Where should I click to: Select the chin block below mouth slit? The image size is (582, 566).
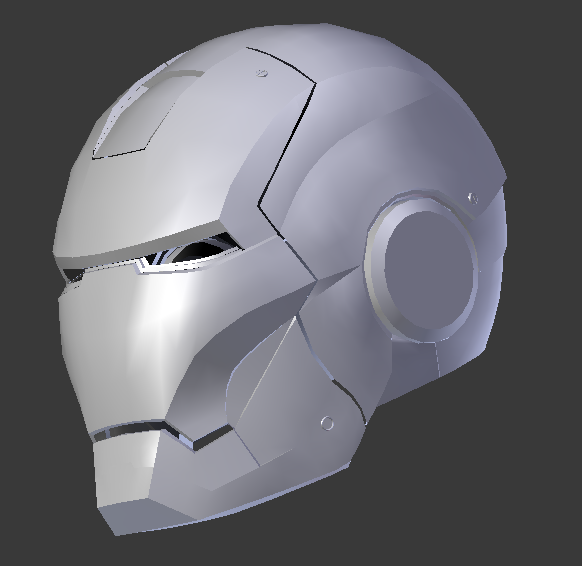tap(124, 470)
